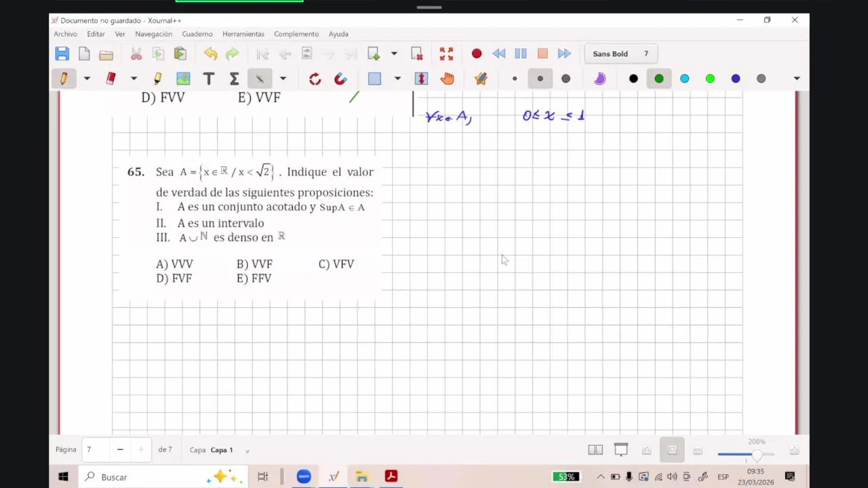This screenshot has width=868, height=488.
Task: Pick the black pen color
Action: pos(633,79)
